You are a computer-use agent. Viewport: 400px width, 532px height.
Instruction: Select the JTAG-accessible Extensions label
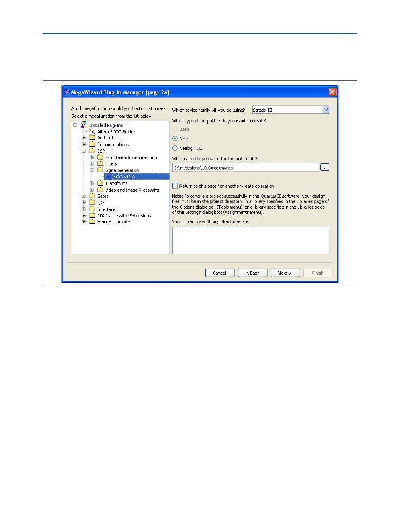tap(124, 215)
